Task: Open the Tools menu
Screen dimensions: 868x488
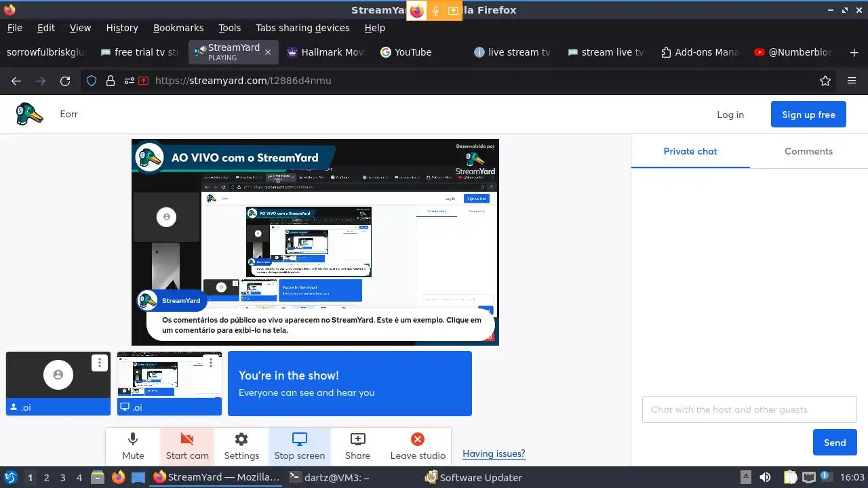Action: [229, 28]
